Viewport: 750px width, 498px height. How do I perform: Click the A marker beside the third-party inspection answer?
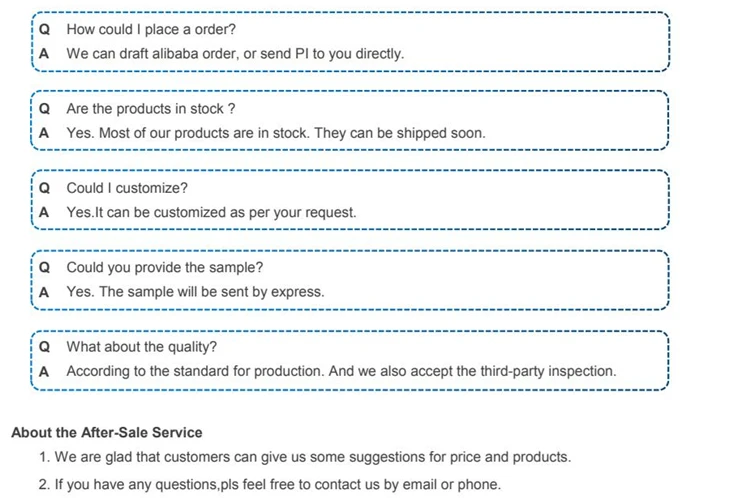pos(44,371)
